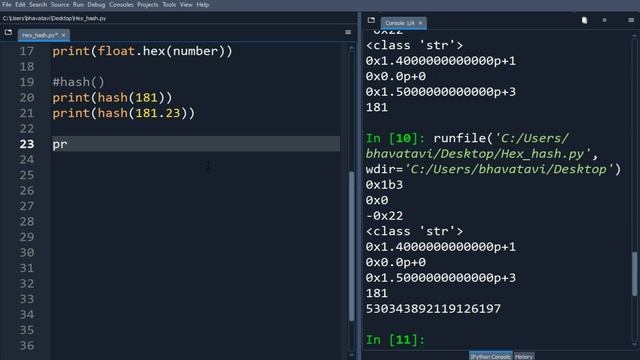Click the wdir='C:/Users/bhavatavi/Desktop' console line
This screenshot has width=640, height=360.
pos(493,169)
